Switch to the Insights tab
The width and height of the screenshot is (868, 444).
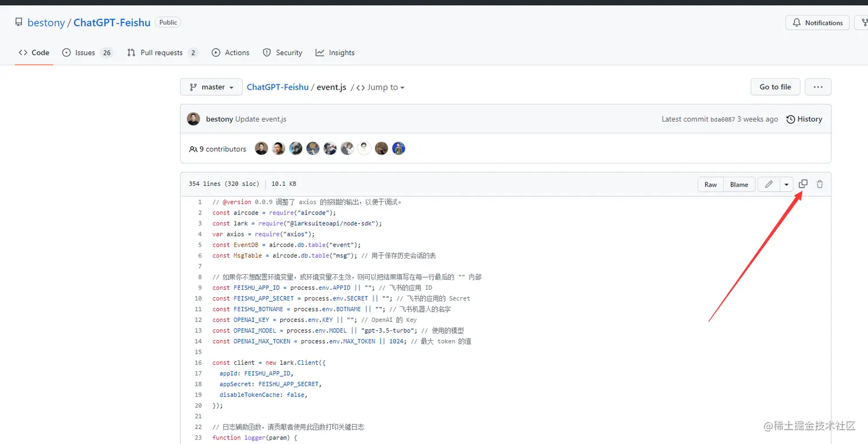click(x=335, y=52)
